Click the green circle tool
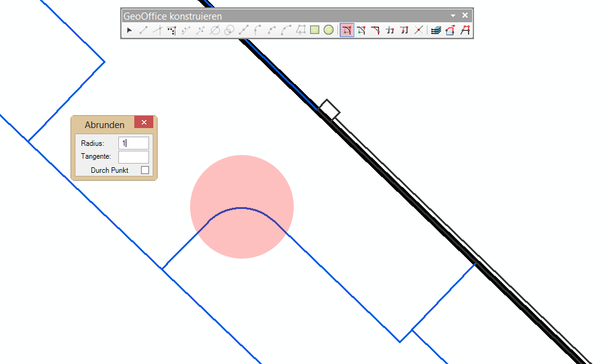The image size is (612, 364). click(x=329, y=30)
